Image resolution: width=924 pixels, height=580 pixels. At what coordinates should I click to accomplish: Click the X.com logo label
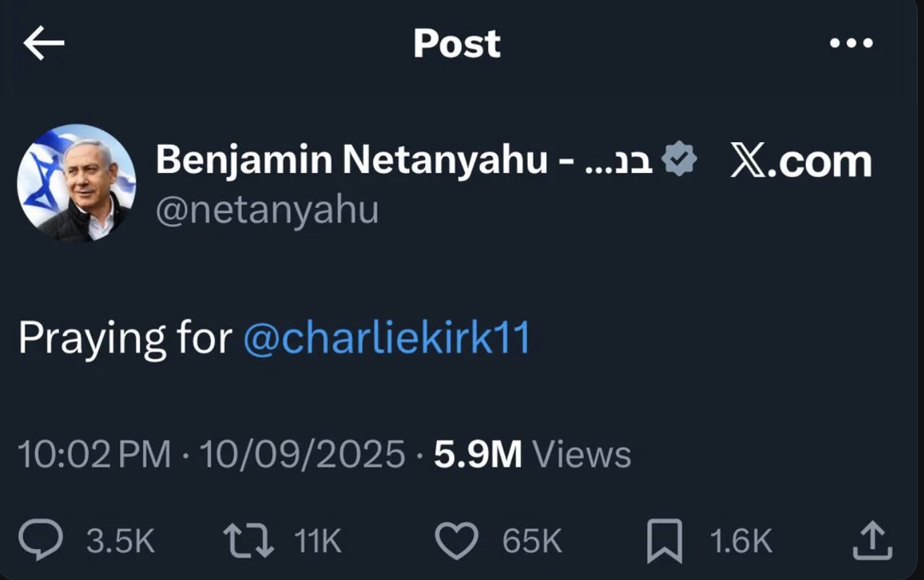click(x=801, y=162)
